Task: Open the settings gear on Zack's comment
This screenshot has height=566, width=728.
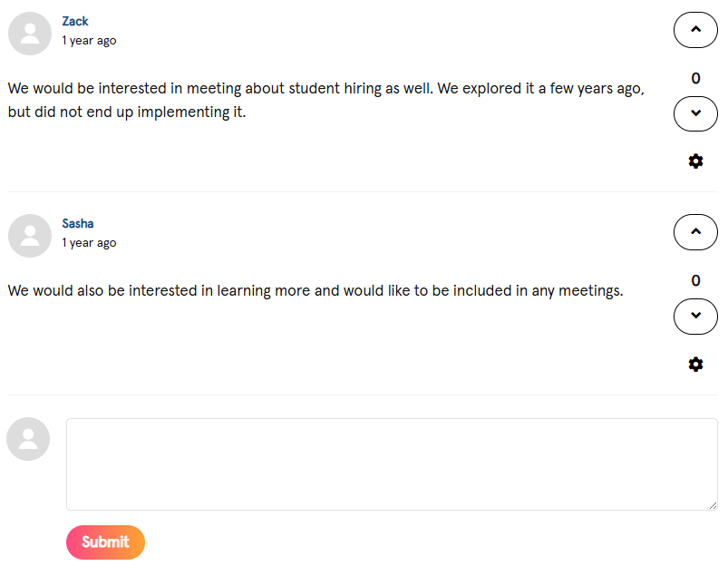Action: pyautogui.click(x=695, y=161)
